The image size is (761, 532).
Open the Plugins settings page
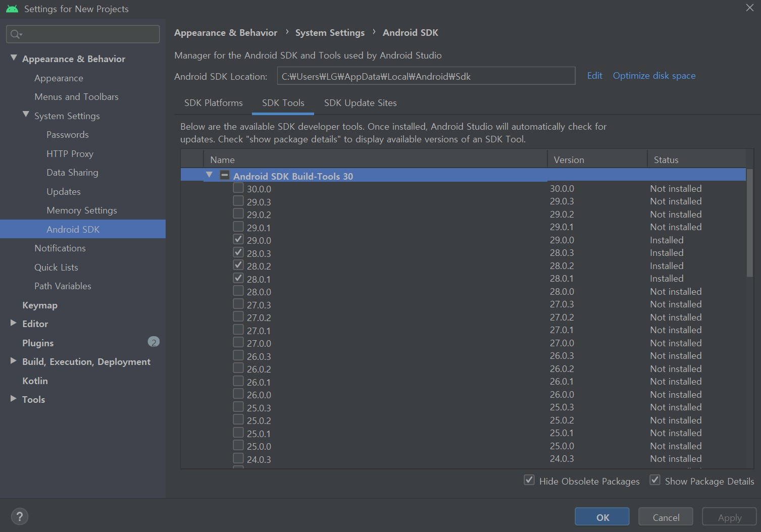click(x=37, y=343)
